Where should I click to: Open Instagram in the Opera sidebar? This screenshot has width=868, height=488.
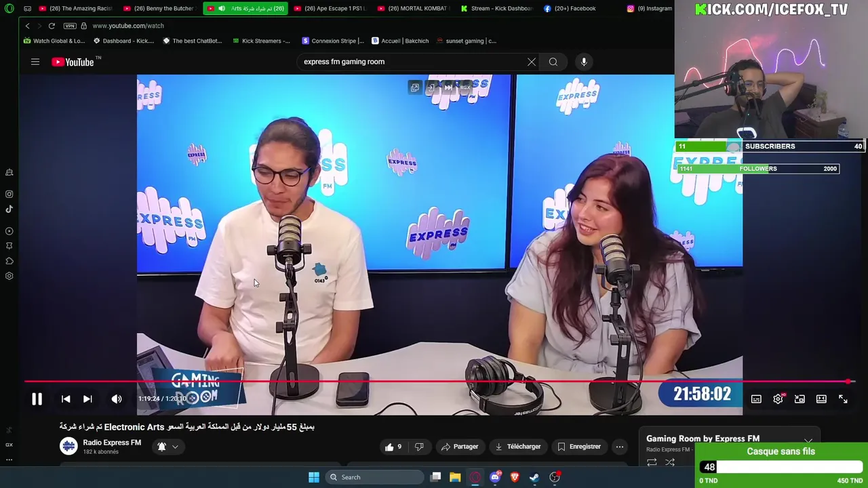click(9, 195)
